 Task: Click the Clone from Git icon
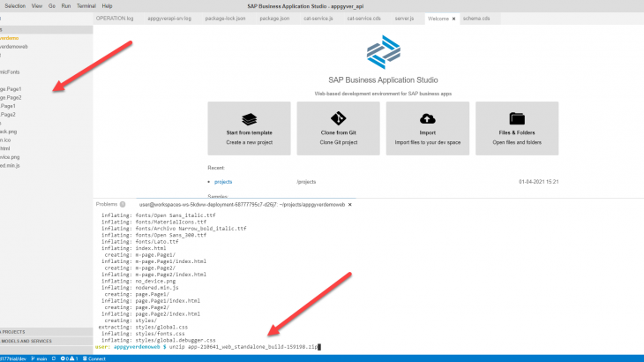click(339, 118)
